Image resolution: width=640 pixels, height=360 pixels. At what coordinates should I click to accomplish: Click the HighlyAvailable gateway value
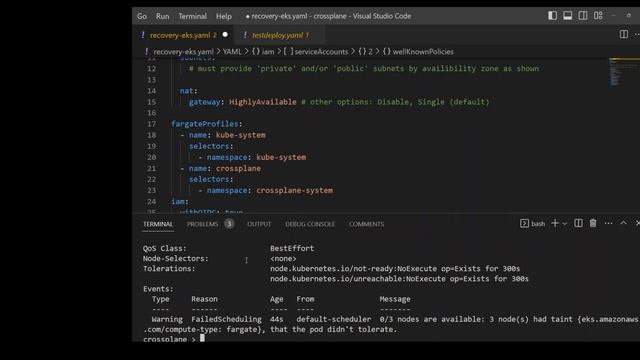point(263,102)
